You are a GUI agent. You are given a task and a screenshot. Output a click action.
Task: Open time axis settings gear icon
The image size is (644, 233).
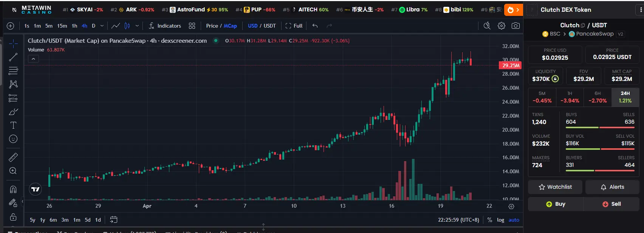click(511, 207)
